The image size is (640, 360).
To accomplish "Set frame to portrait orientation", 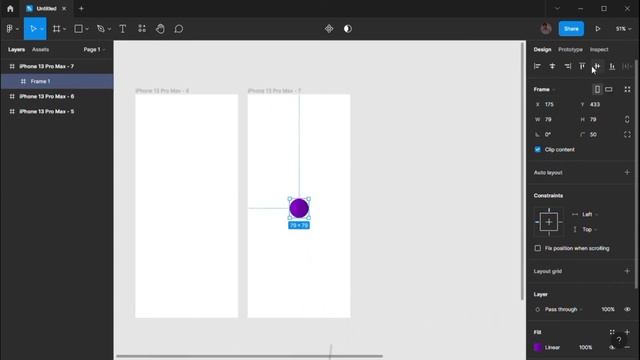I will pos(597,89).
